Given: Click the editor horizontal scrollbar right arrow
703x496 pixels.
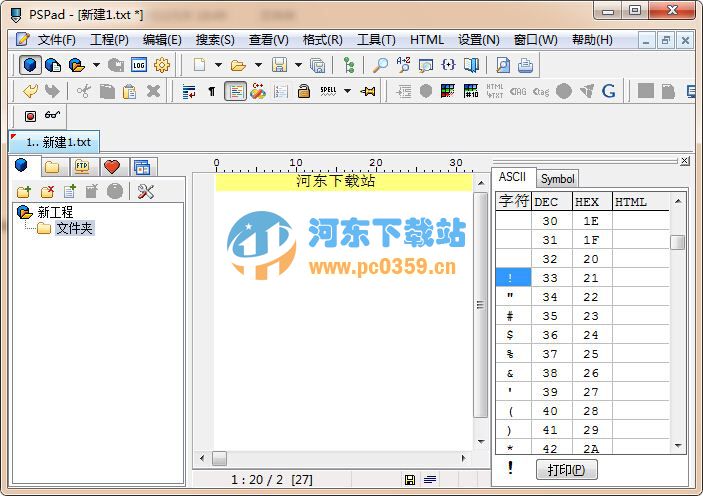Looking at the screenshot, I should tap(464, 458).
